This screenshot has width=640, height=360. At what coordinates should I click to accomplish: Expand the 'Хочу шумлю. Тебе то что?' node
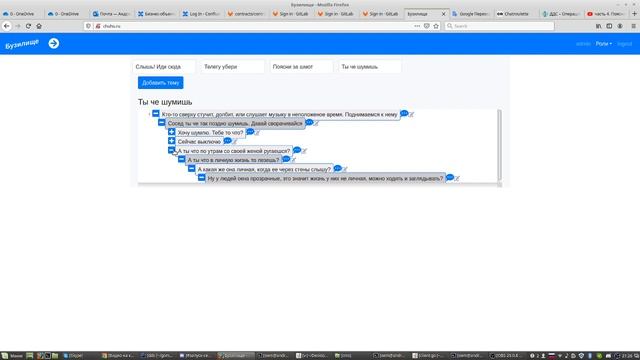(x=171, y=132)
